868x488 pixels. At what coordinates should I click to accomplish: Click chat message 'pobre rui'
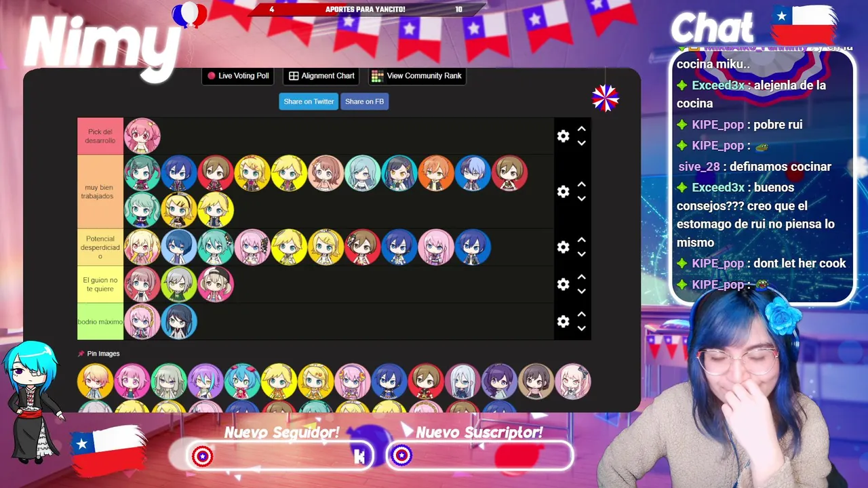click(x=777, y=125)
